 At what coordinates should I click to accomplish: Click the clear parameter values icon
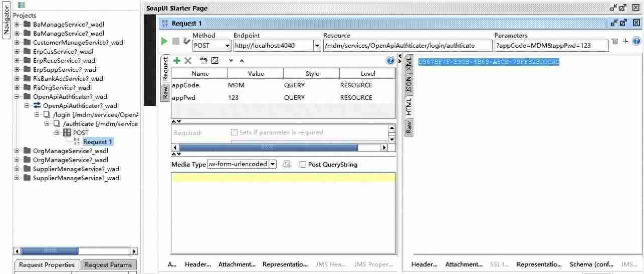[215, 61]
